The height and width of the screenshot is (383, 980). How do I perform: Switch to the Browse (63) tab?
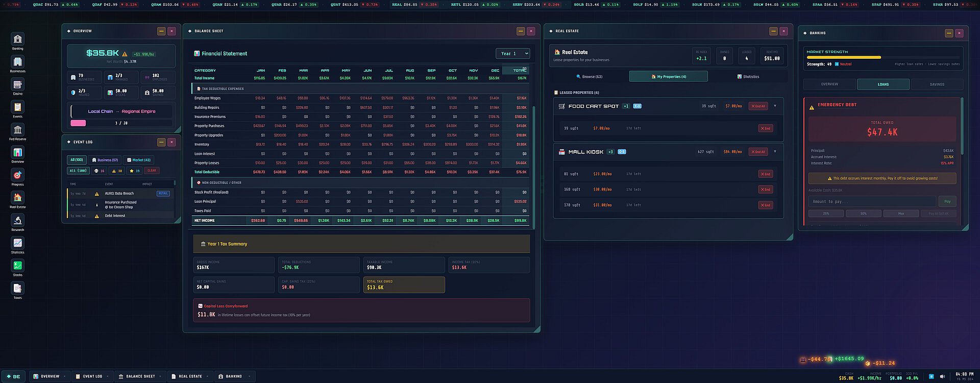[x=589, y=77]
